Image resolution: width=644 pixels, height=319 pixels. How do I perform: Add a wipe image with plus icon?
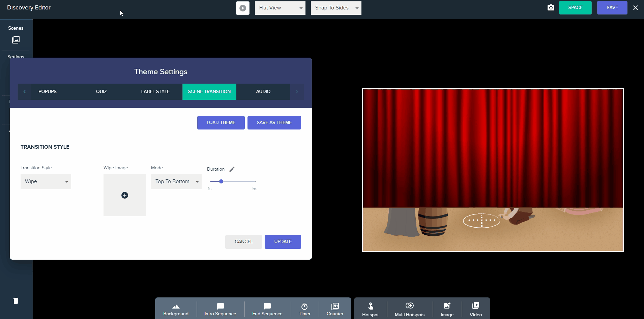(124, 195)
